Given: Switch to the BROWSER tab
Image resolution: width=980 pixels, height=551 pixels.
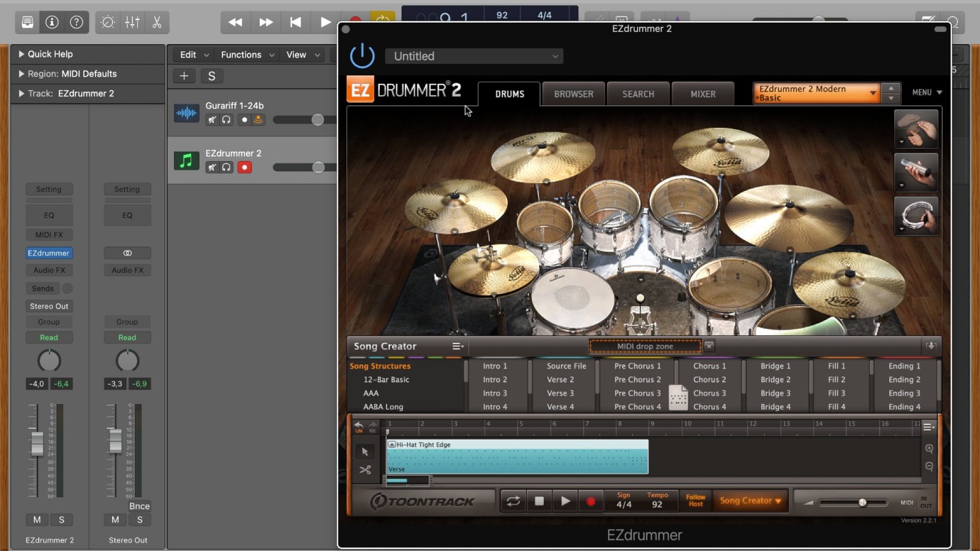Looking at the screenshot, I should 573,94.
